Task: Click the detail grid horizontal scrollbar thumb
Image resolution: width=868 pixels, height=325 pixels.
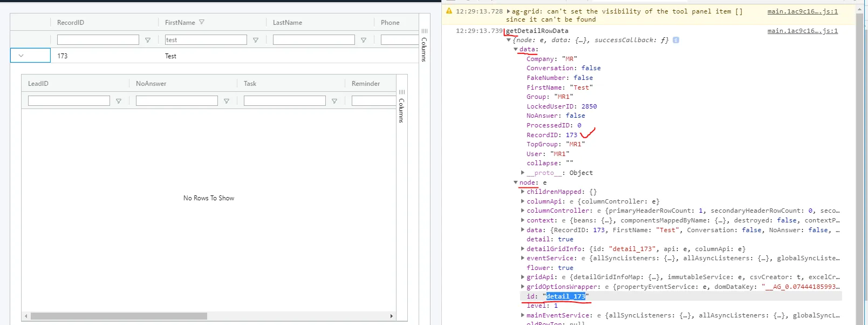Action: coord(119,316)
